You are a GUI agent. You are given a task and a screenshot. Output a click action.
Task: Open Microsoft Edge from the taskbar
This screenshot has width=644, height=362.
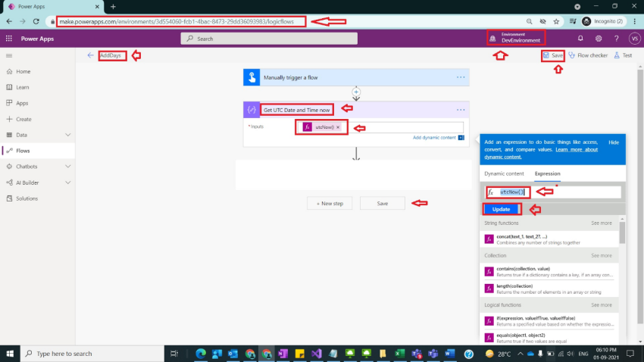201,354
